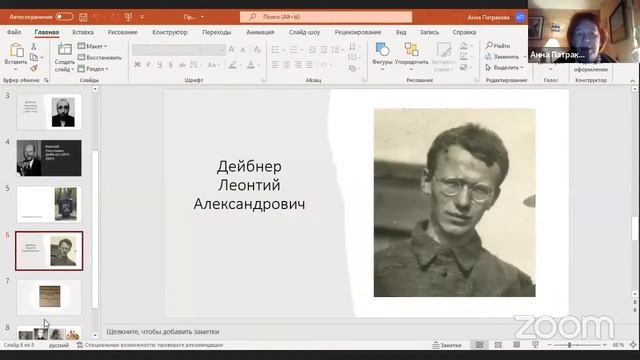Open the Абзац dialog launcher
The width and height of the screenshot is (640, 360).
pyautogui.click(x=364, y=80)
